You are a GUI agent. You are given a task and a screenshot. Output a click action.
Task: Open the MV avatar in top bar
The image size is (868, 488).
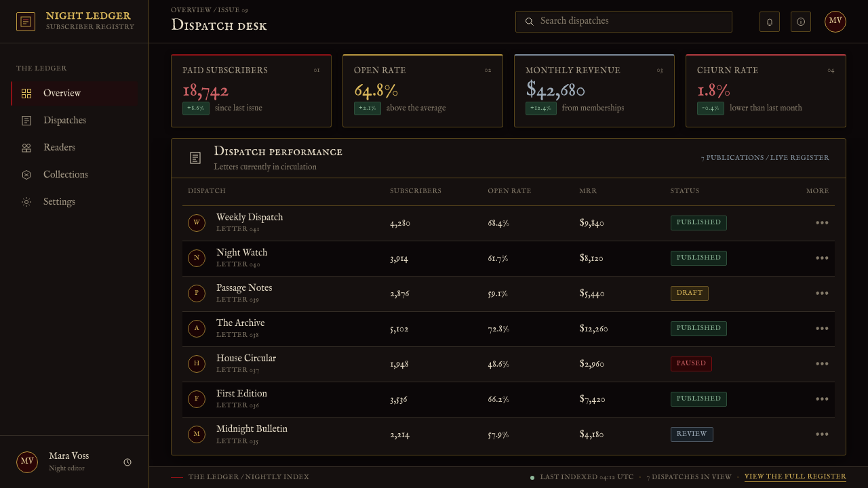click(835, 22)
